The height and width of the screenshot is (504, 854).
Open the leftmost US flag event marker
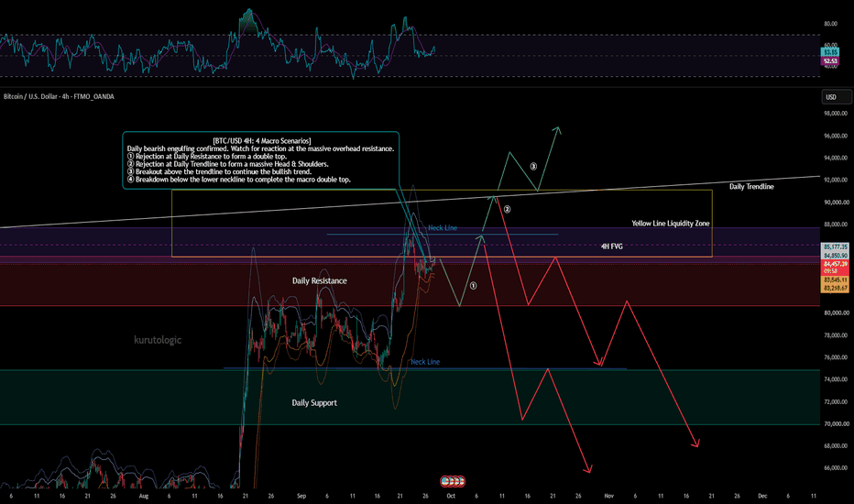(445, 481)
